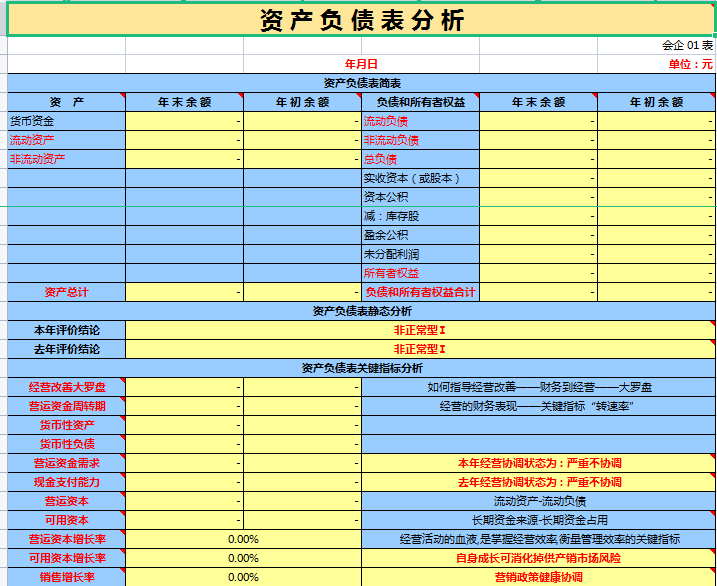Select the 货币资金 年初余额 yellow cell
The image size is (717, 586).
[x=302, y=121]
